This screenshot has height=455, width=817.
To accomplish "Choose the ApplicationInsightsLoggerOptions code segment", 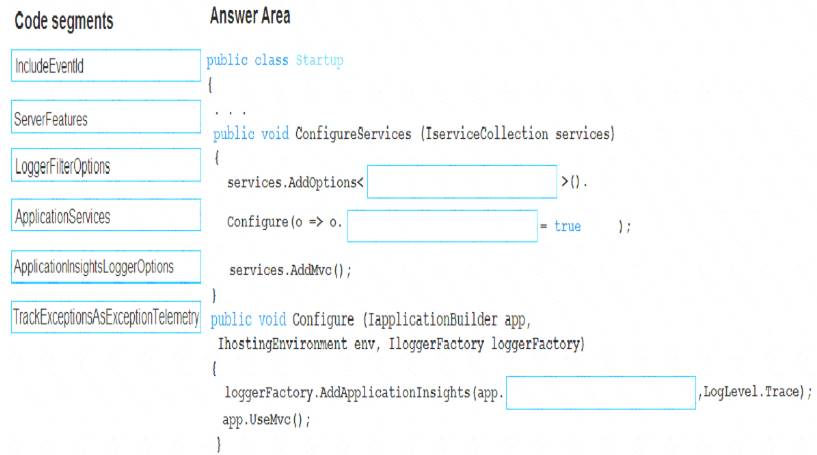I will pos(106,267).
